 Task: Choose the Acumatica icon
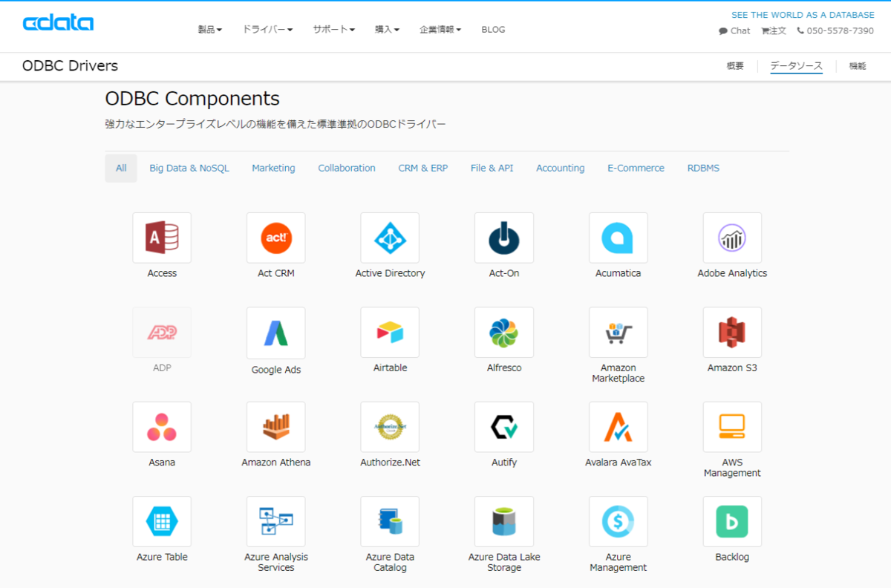[619, 238]
